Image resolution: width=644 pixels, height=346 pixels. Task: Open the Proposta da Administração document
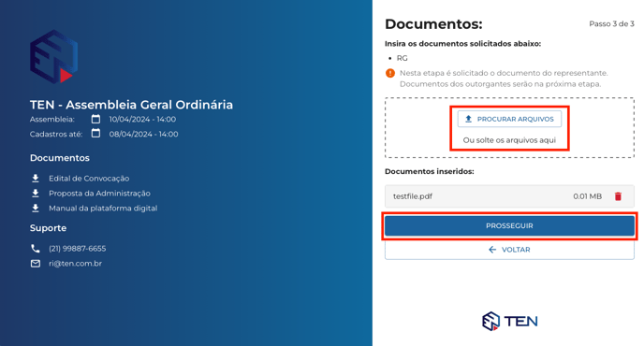click(x=99, y=194)
